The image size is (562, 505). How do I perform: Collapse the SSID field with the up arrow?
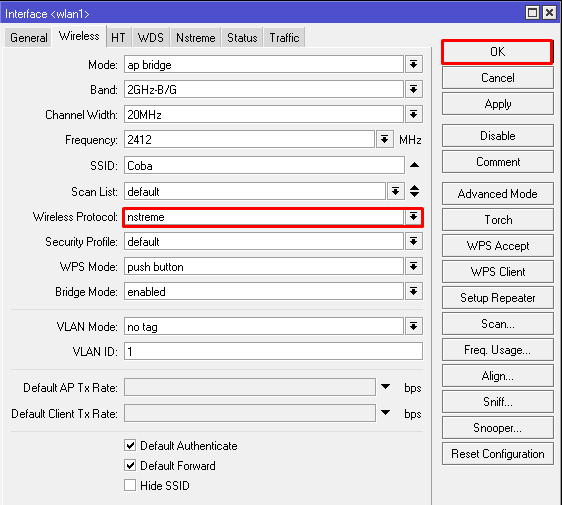(414, 165)
